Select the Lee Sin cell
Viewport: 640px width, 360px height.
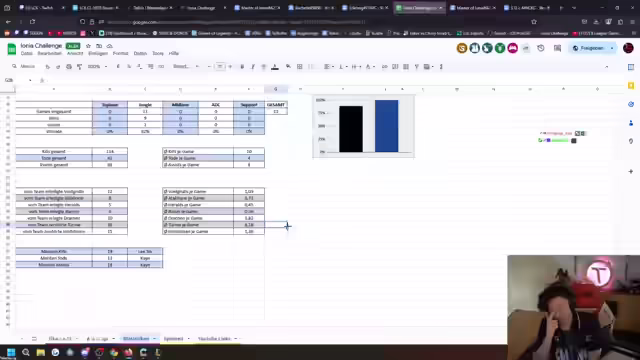(x=145, y=251)
